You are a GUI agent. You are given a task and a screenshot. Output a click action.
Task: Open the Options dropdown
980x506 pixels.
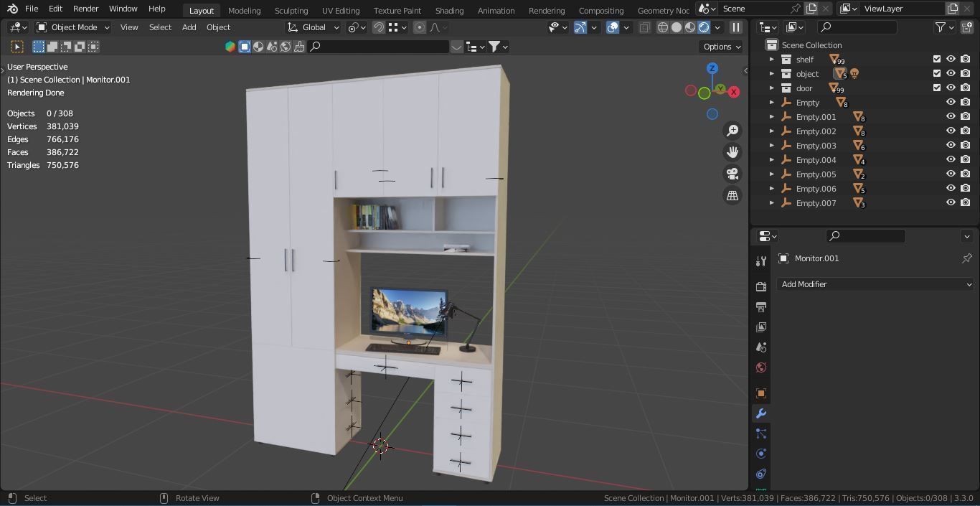click(x=722, y=47)
